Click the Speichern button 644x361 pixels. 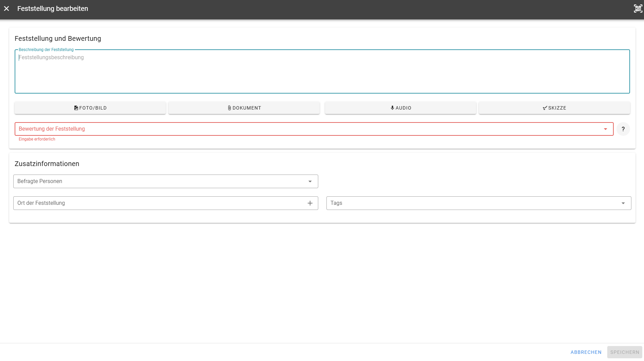point(625,352)
